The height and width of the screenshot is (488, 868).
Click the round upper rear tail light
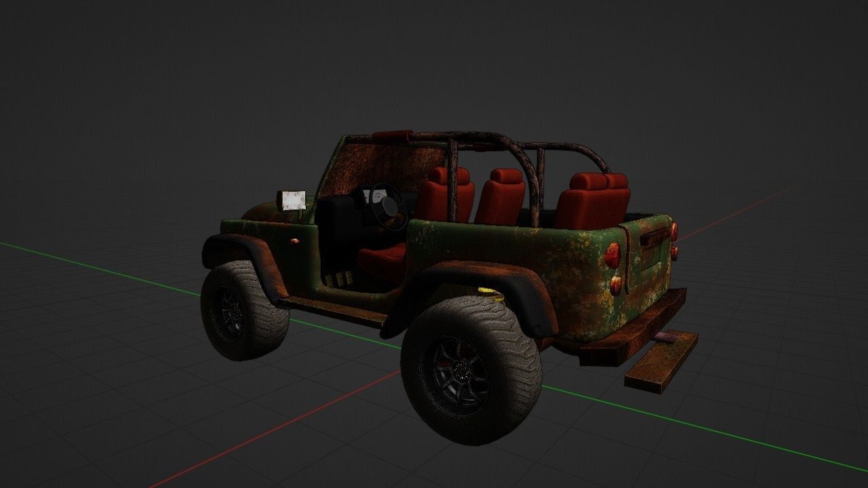(x=612, y=256)
